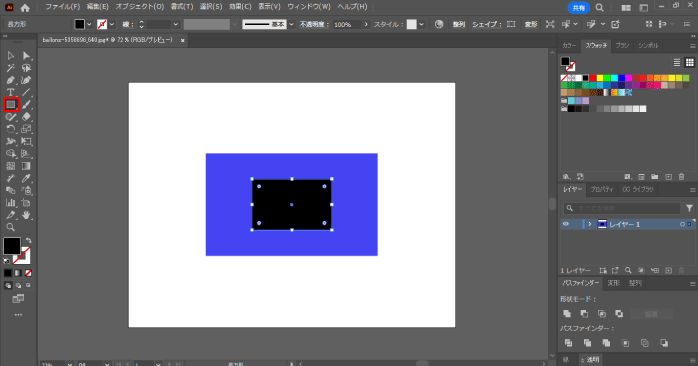The width and height of the screenshot is (698, 366).
Task: Open the search icon beside Share button
Action: [x=600, y=8]
